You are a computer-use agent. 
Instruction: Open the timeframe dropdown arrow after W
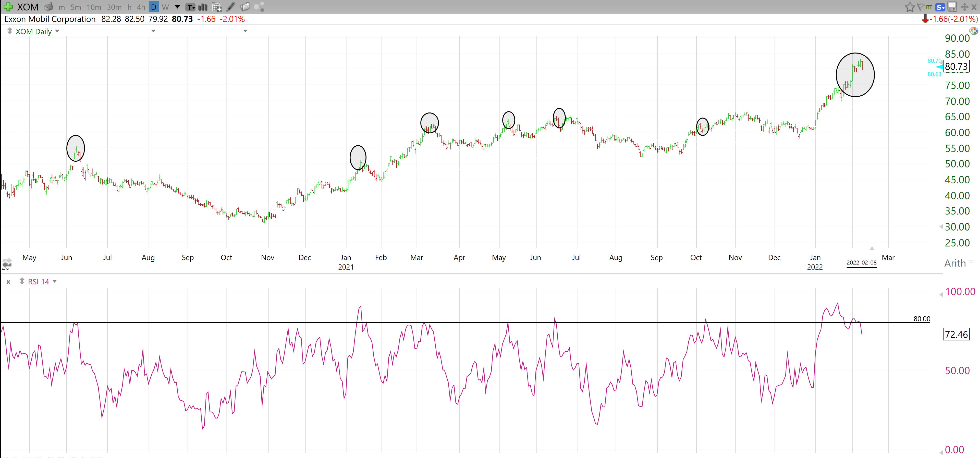[x=177, y=7]
